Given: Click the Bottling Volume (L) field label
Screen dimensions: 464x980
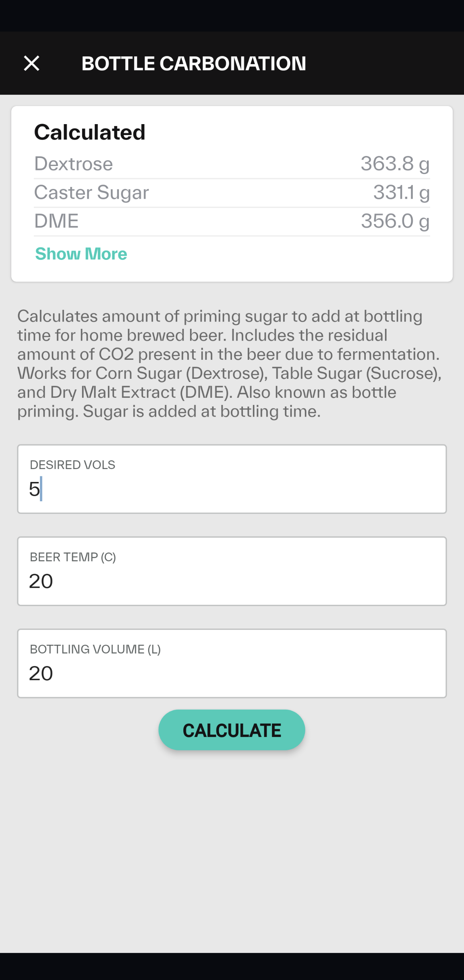Looking at the screenshot, I should pos(95,650).
